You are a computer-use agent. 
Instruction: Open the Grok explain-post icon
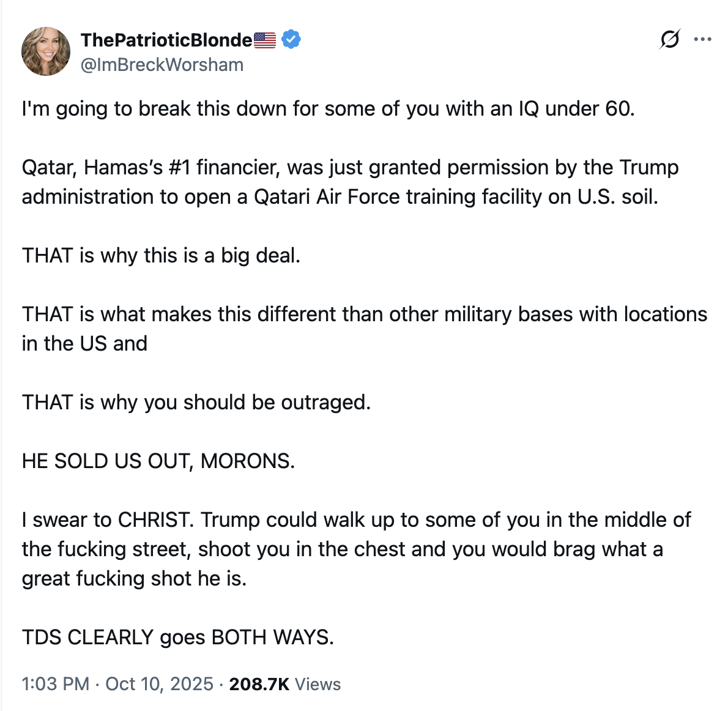669,40
